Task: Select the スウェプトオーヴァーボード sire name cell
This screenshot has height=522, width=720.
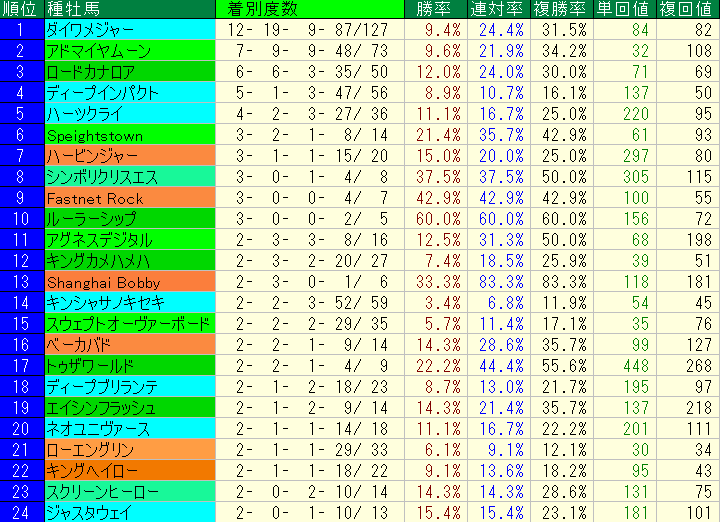Action: (130, 324)
